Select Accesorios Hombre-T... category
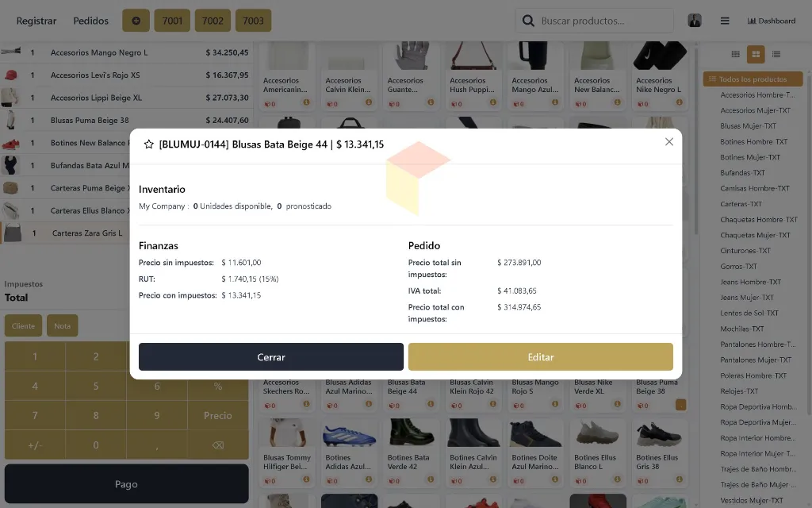This screenshot has width=812, height=508. coord(757,95)
